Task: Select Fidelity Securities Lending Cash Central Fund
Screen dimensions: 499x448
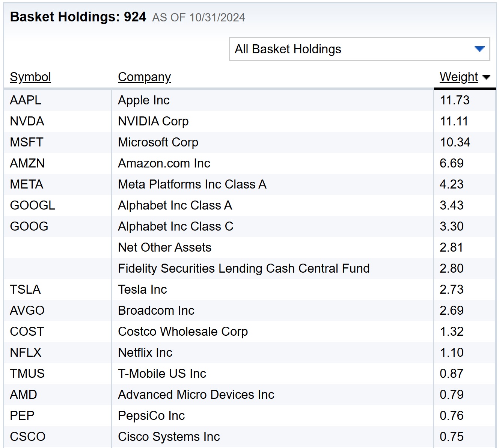Action: 243,268
